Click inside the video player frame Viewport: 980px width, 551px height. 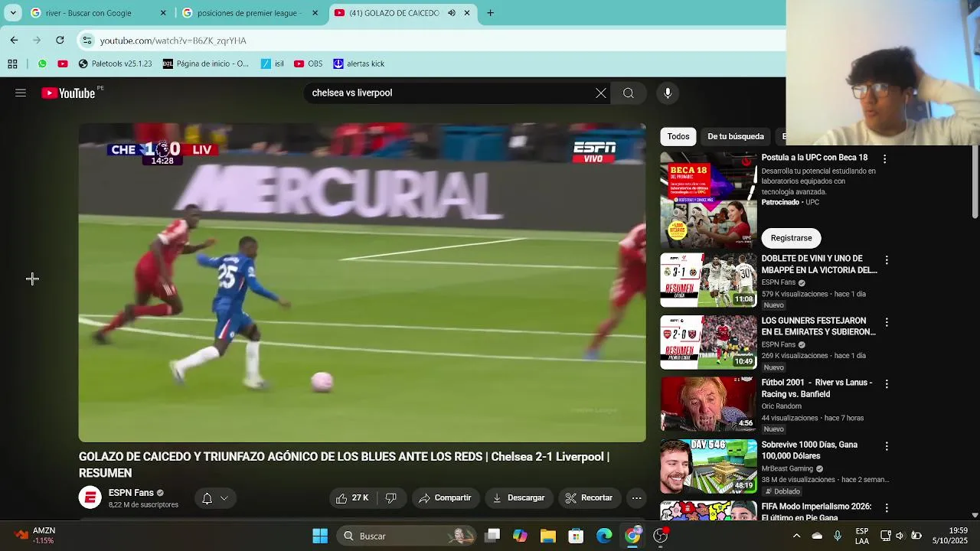[x=362, y=282]
